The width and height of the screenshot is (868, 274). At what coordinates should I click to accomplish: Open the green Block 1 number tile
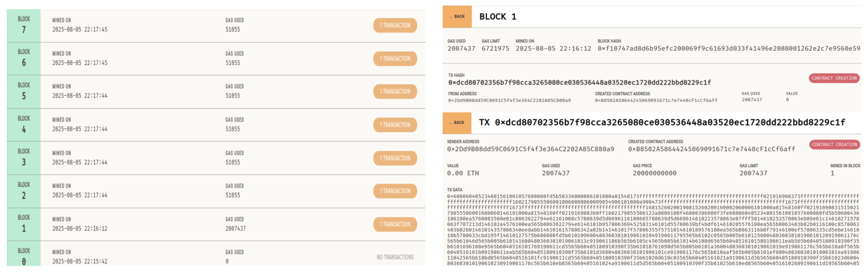point(24,224)
